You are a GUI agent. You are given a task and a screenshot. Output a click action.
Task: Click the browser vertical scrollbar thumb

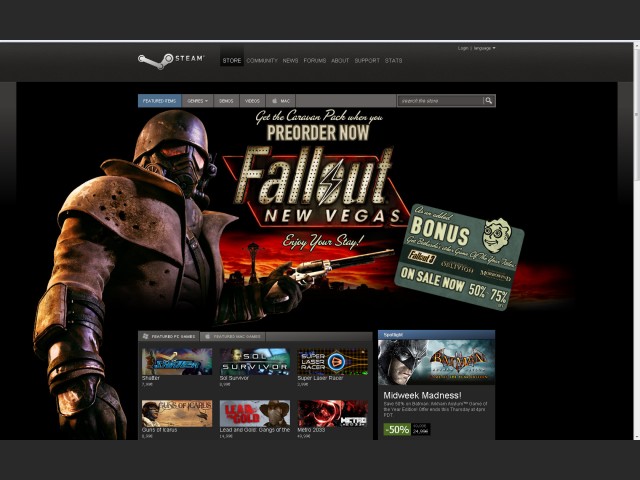(637, 114)
